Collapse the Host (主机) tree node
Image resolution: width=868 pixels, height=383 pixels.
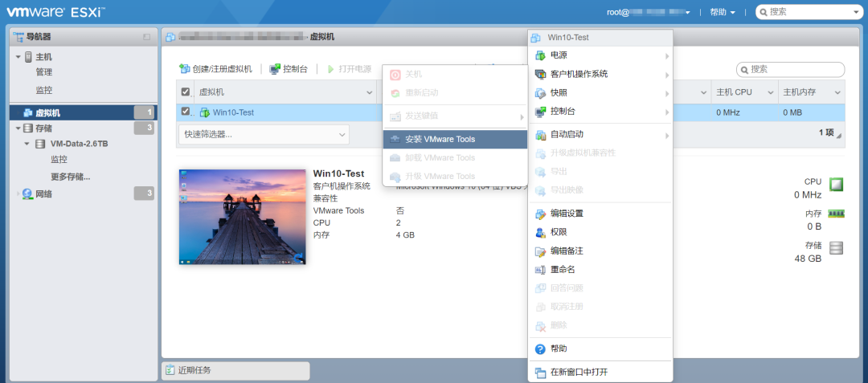click(x=18, y=57)
